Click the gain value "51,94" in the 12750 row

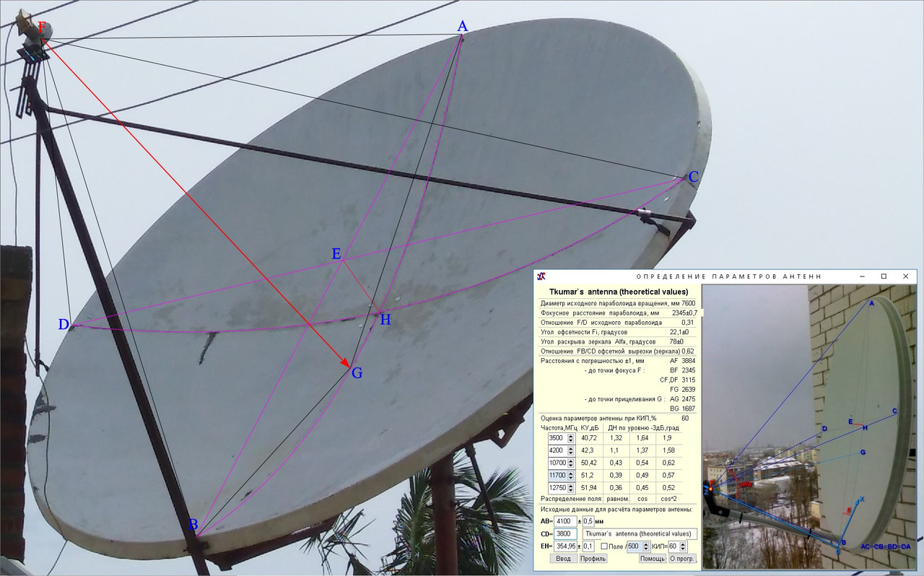point(589,488)
